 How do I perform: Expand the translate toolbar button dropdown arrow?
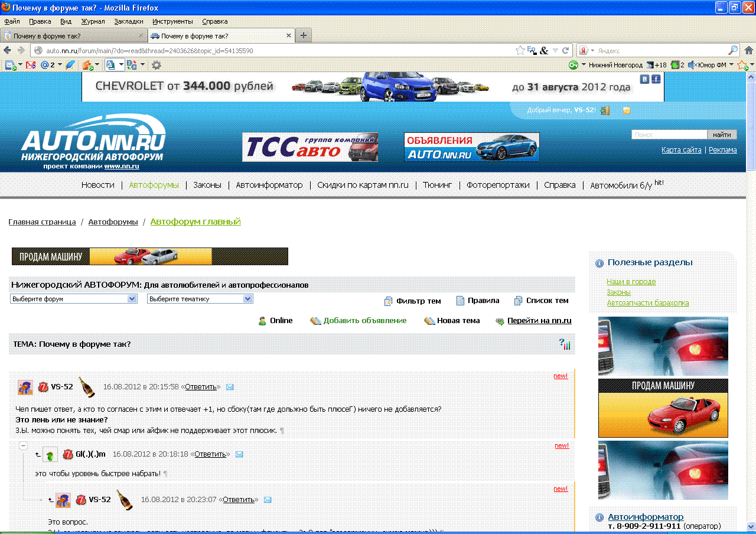pyautogui.click(x=141, y=64)
